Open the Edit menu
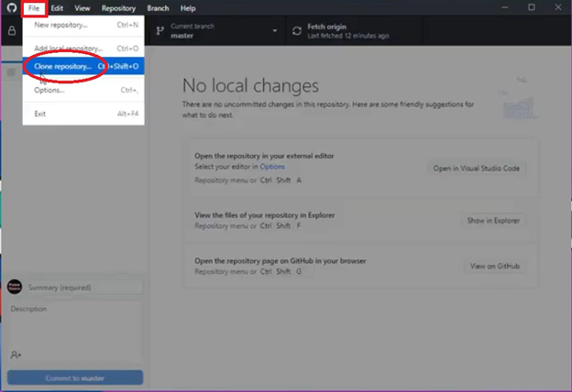 click(57, 8)
